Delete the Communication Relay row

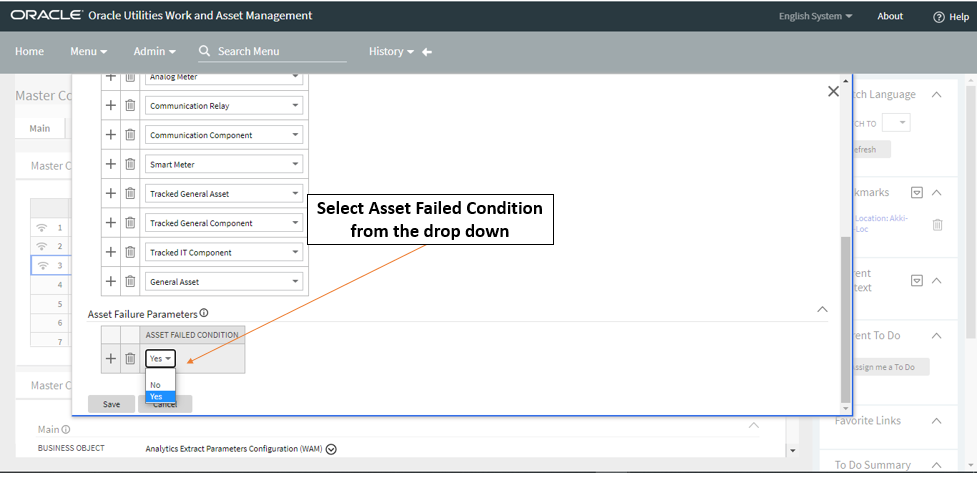coord(130,105)
